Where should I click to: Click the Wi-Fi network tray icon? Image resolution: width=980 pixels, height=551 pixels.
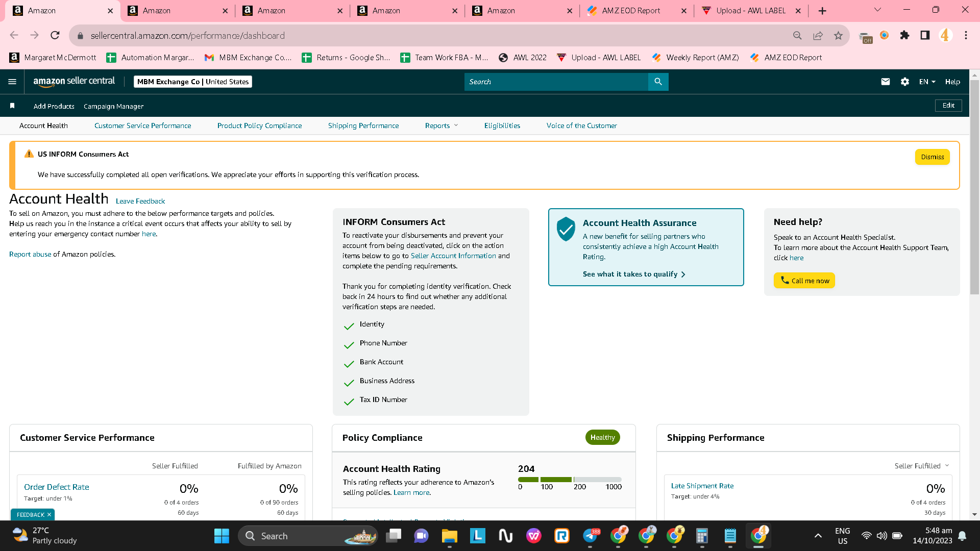(x=866, y=536)
